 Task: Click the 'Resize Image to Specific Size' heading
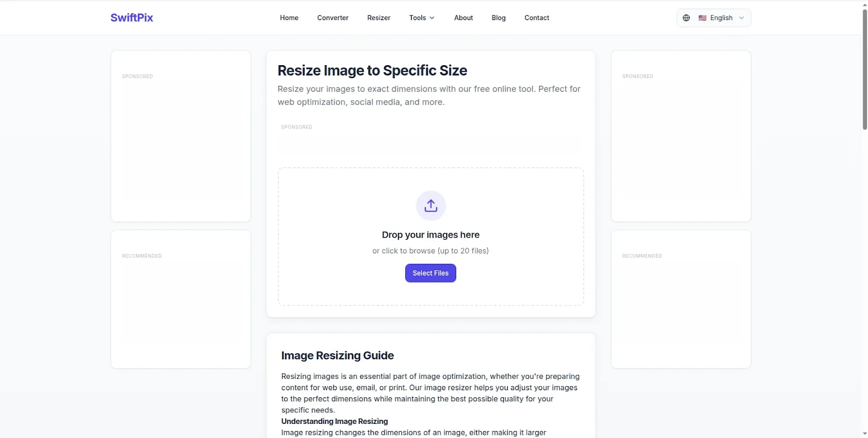[x=372, y=71]
